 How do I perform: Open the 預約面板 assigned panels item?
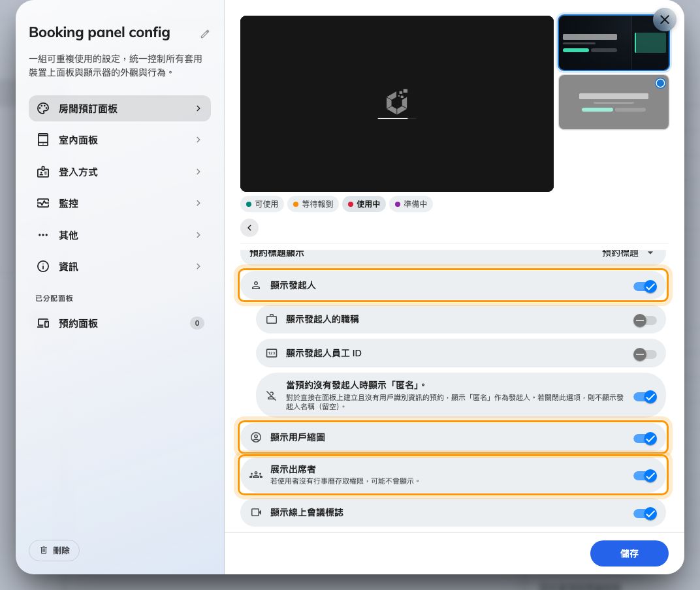coord(119,323)
